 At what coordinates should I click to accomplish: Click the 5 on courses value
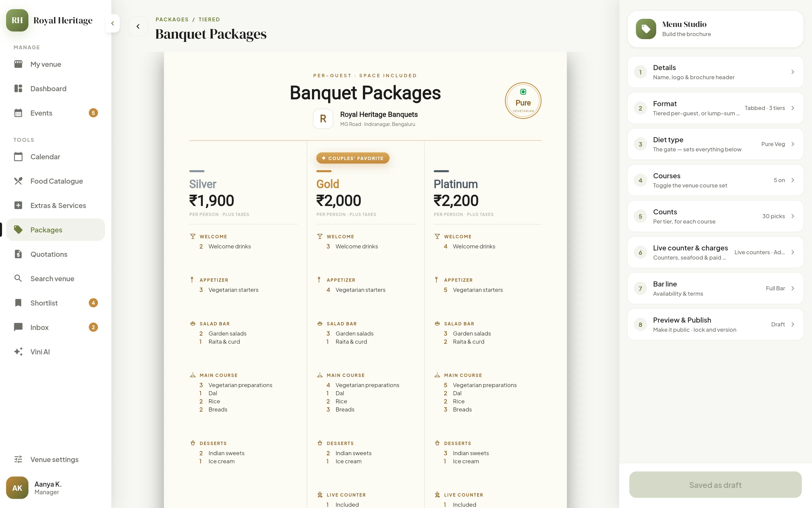[x=779, y=180]
